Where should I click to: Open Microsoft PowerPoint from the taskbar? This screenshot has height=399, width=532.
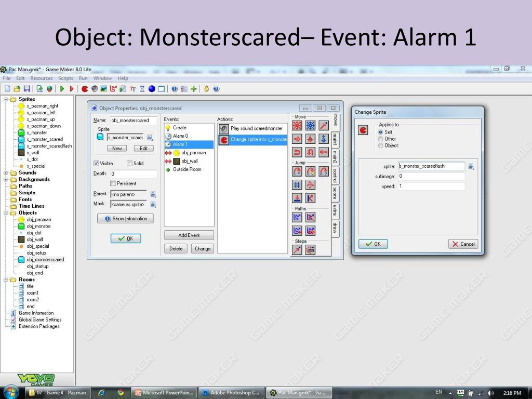[x=164, y=393]
